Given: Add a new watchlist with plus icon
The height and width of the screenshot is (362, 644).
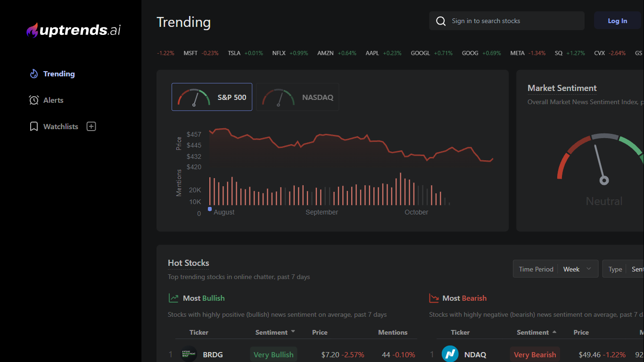Looking at the screenshot, I should point(91,126).
